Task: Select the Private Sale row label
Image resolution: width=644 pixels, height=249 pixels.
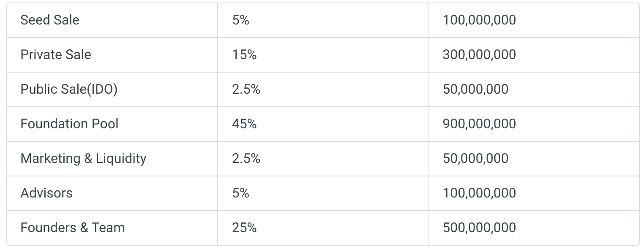Action: point(56,55)
